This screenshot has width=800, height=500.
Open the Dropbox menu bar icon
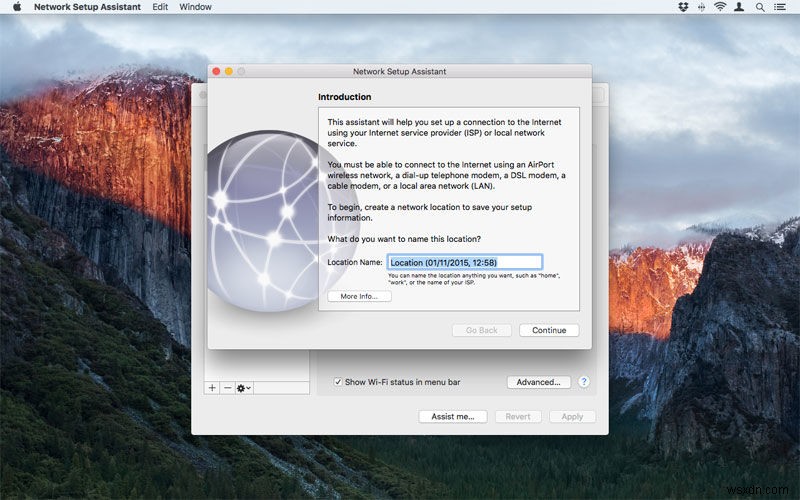click(683, 7)
